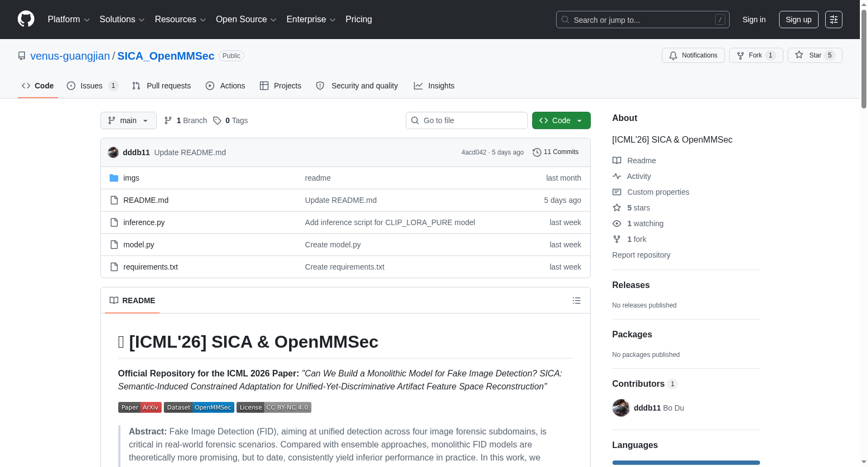The height and width of the screenshot is (467, 868).
Task: Open the Releases heading link
Action: point(631,285)
